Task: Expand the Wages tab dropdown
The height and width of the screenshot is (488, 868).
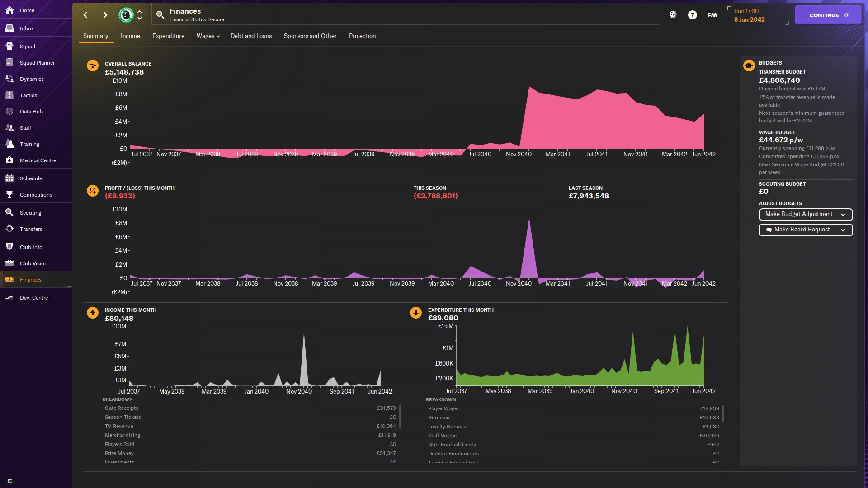Action: tap(208, 36)
